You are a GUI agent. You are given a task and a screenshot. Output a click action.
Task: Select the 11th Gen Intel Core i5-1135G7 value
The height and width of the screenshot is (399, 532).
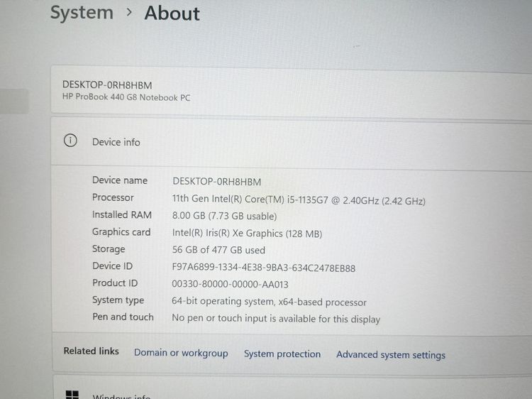pos(299,199)
